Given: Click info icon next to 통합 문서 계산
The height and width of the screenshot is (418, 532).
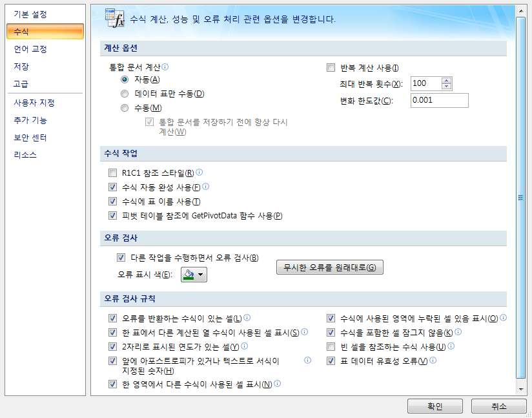Looking at the screenshot, I should (165, 67).
